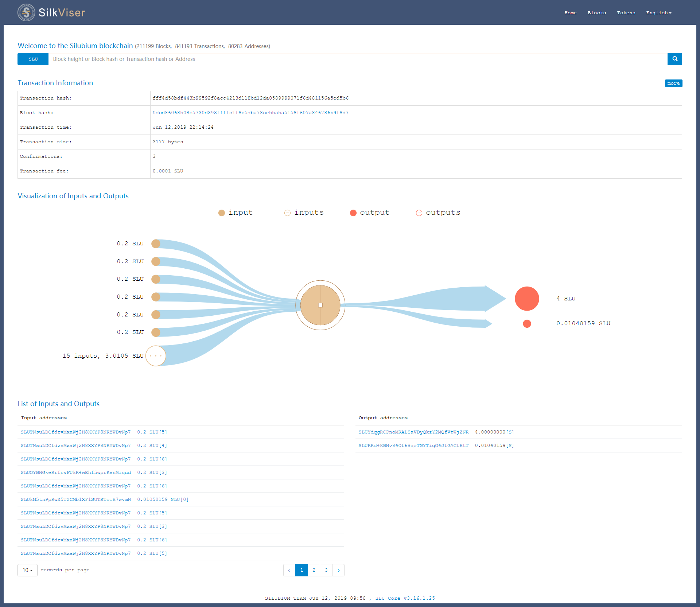Image resolution: width=700 pixels, height=607 pixels.
Task: Open the English language dropdown
Action: click(658, 13)
